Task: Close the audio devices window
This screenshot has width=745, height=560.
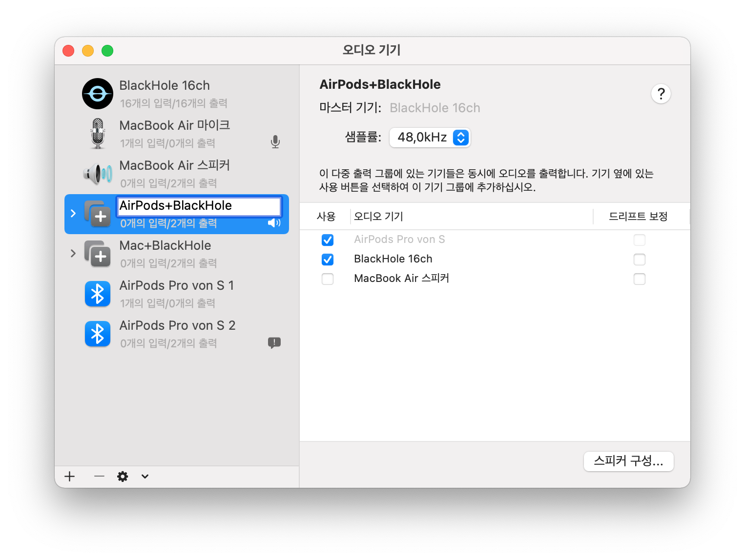Action: pyautogui.click(x=68, y=51)
